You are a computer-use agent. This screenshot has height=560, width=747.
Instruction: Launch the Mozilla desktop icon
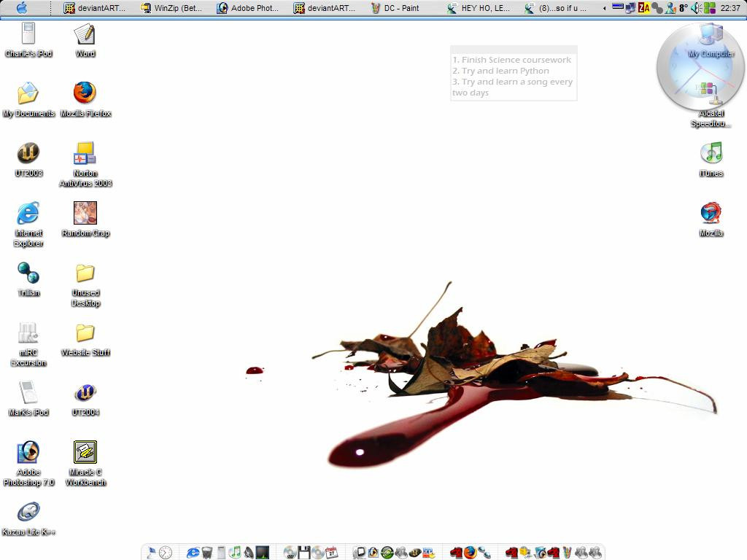[x=711, y=219]
